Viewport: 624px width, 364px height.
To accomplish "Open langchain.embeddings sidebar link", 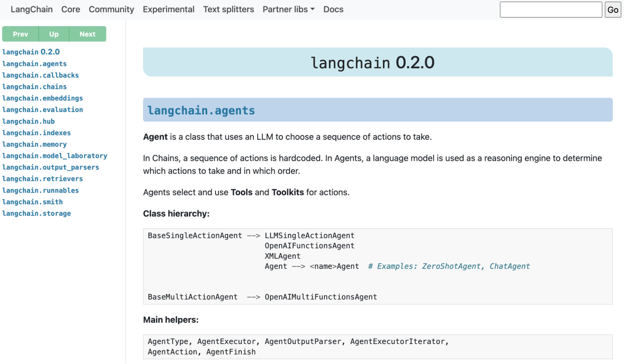I will tap(42, 98).
